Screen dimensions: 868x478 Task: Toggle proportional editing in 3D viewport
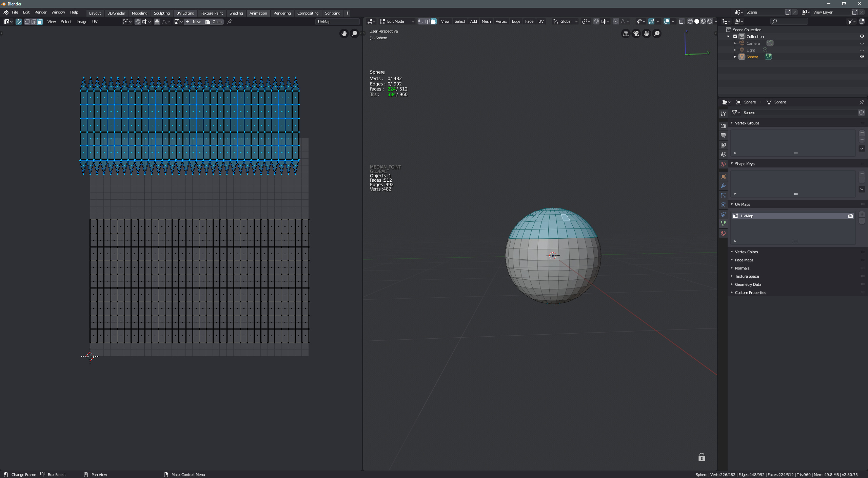(616, 21)
